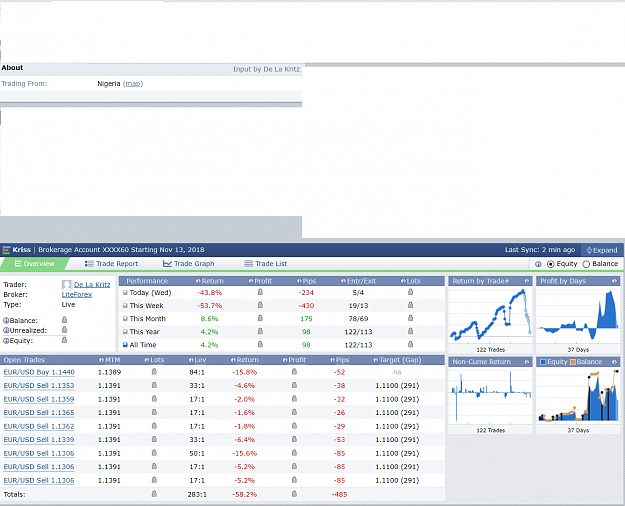Click lots lock icon in This Week row
The width and height of the screenshot is (625, 506).
point(411,305)
